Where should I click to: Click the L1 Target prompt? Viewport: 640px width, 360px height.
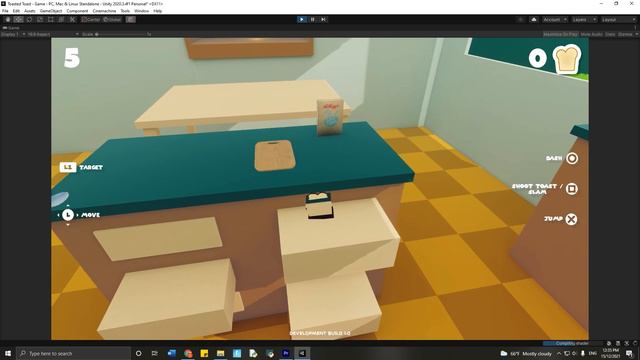point(81,167)
